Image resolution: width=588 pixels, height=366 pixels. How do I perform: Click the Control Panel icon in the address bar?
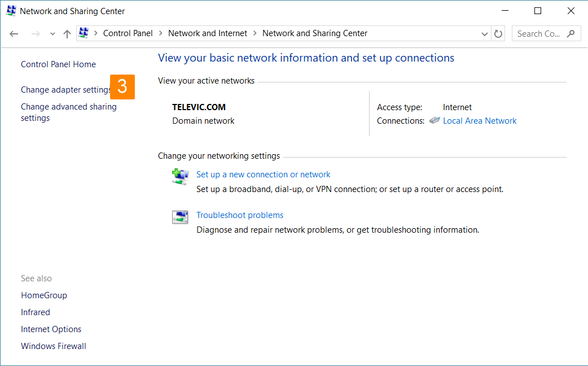(x=84, y=33)
